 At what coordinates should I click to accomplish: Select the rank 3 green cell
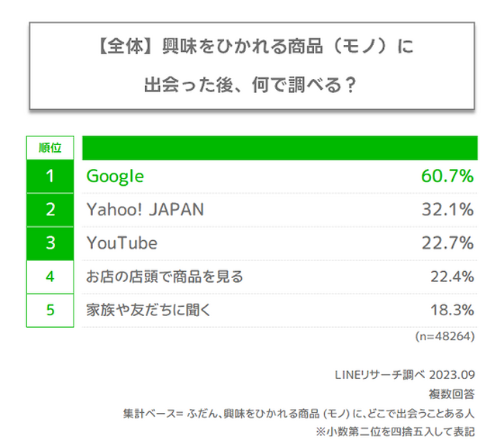50,243
